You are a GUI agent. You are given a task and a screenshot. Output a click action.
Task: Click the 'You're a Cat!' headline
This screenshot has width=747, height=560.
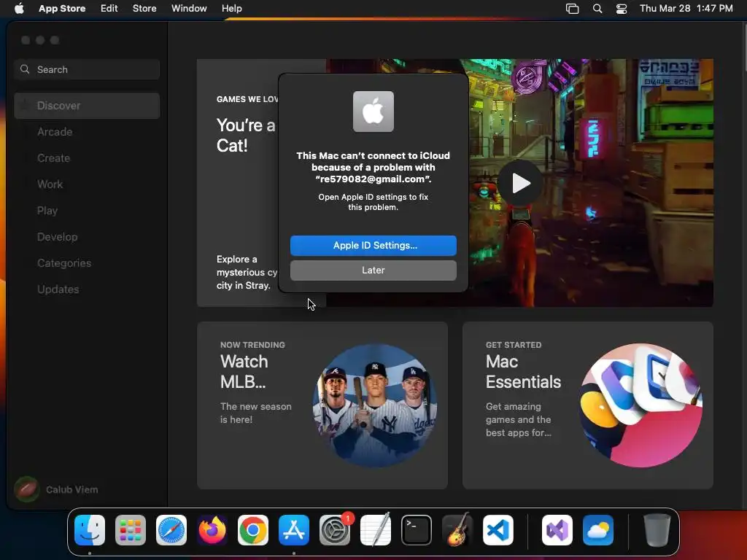click(x=246, y=135)
